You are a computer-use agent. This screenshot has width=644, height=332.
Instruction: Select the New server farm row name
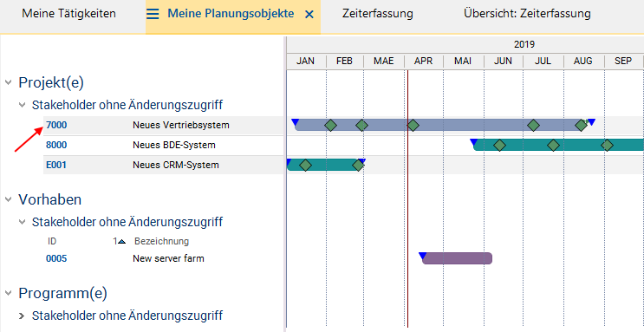(x=168, y=258)
